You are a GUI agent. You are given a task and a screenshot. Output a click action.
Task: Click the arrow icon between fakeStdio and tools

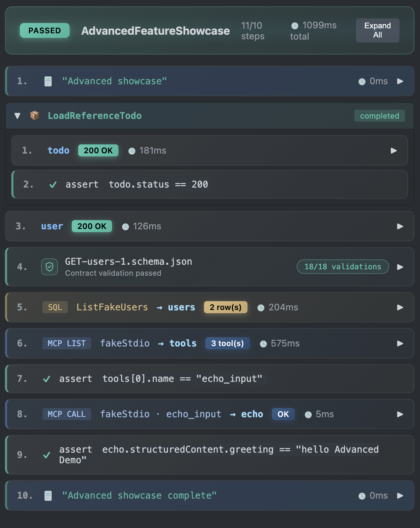[x=161, y=344]
